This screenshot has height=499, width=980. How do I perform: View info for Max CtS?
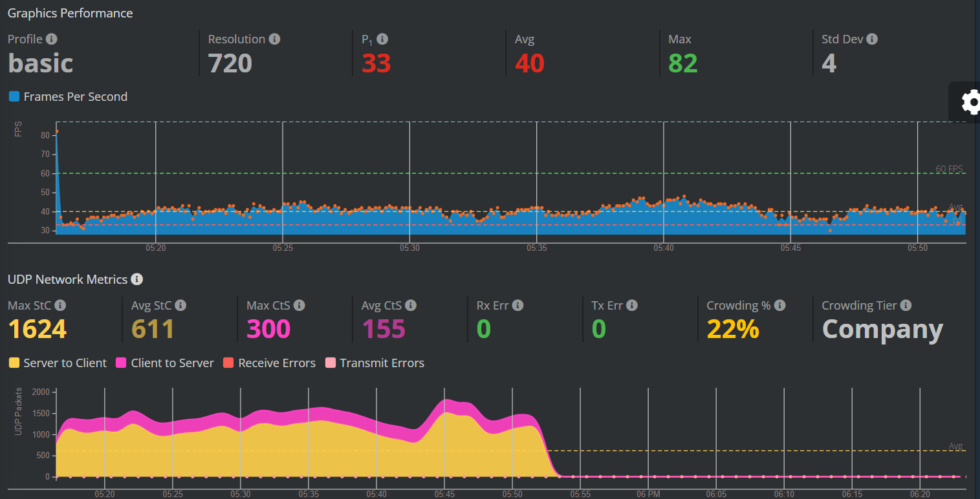coord(299,304)
